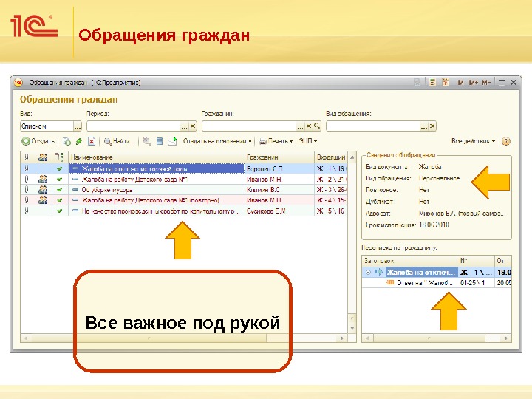Click the status tree column header icon
Viewport: 532px width, 399px height.
point(60,157)
